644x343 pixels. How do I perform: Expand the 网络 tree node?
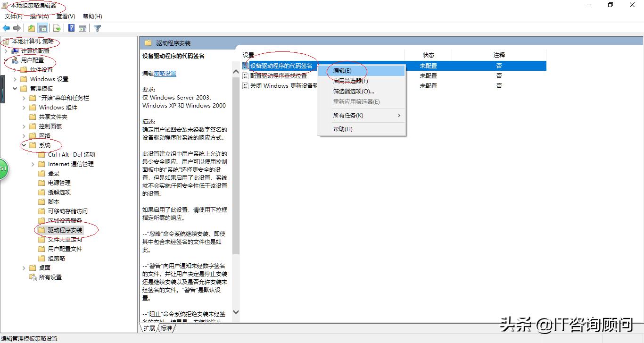pyautogui.click(x=23, y=135)
